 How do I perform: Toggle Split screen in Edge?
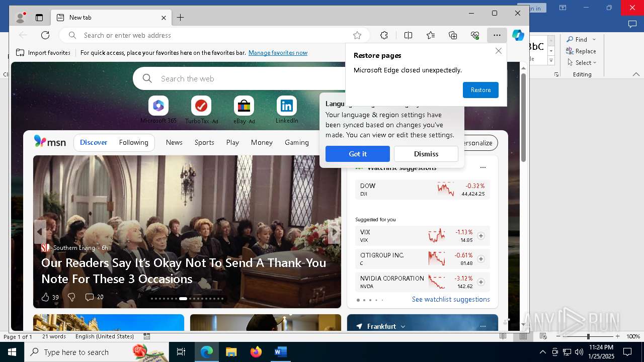(408, 35)
